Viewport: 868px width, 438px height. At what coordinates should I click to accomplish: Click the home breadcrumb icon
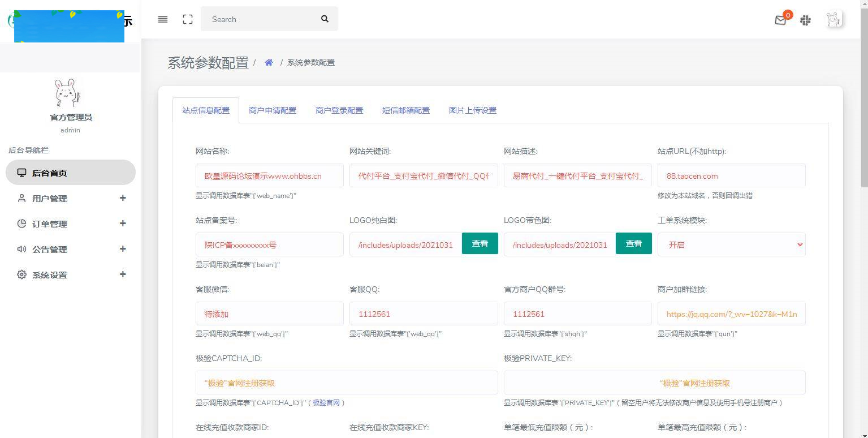pos(269,62)
